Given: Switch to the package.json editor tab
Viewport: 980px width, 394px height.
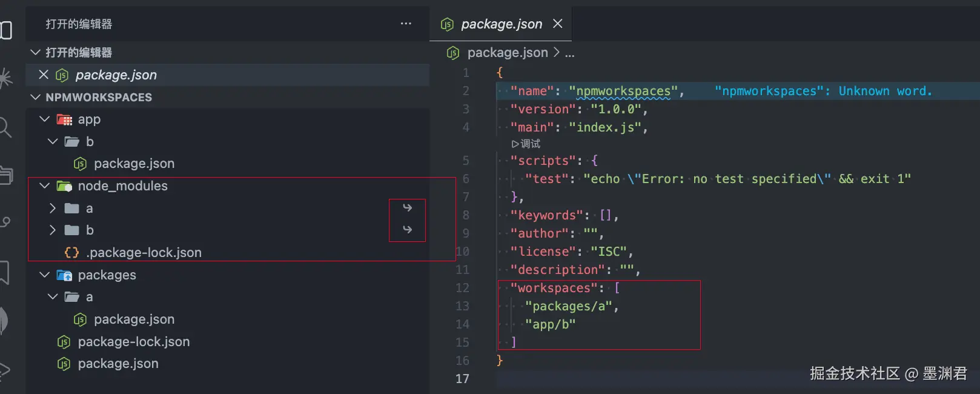Looking at the screenshot, I should pos(501,24).
